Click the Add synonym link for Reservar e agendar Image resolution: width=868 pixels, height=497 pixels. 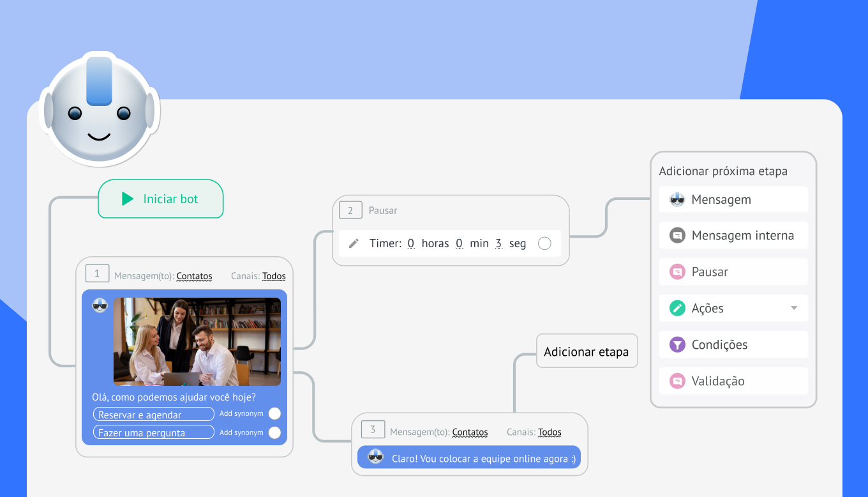point(241,414)
